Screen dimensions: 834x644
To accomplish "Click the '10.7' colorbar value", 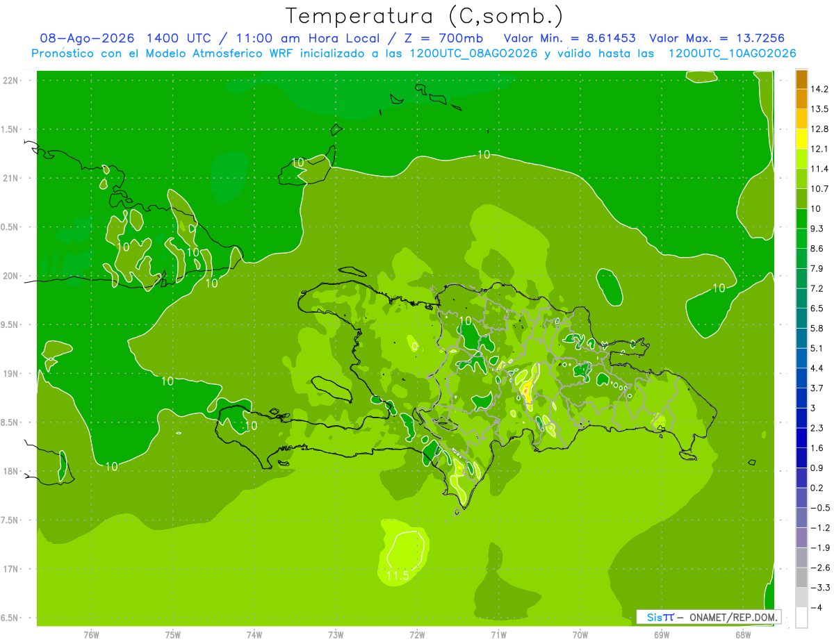I will (819, 189).
